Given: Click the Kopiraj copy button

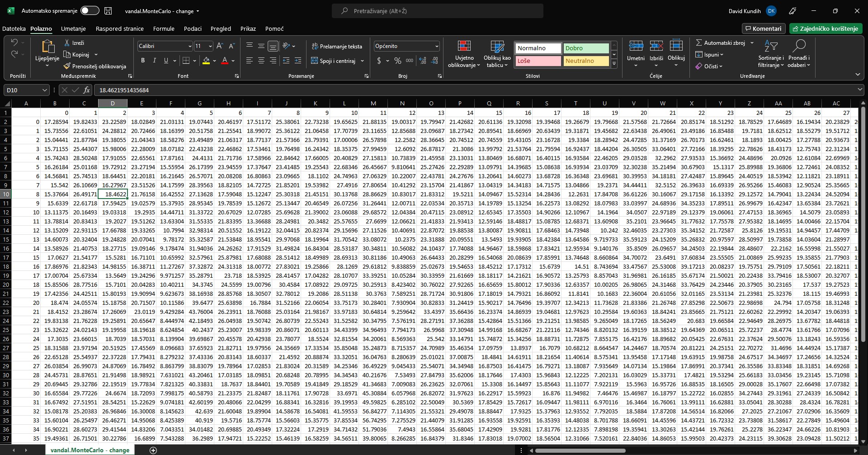Looking at the screenshot, I should coord(76,54).
